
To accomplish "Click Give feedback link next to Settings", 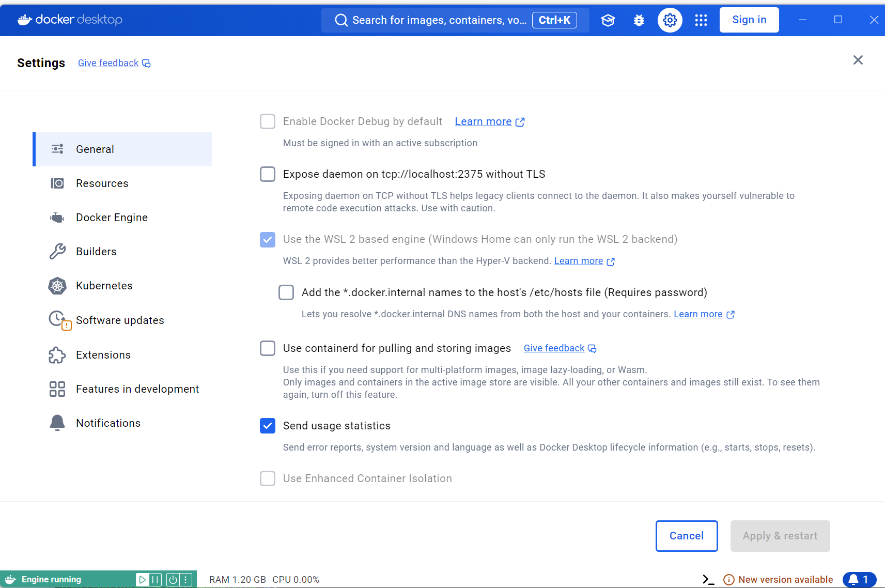I will coord(108,63).
